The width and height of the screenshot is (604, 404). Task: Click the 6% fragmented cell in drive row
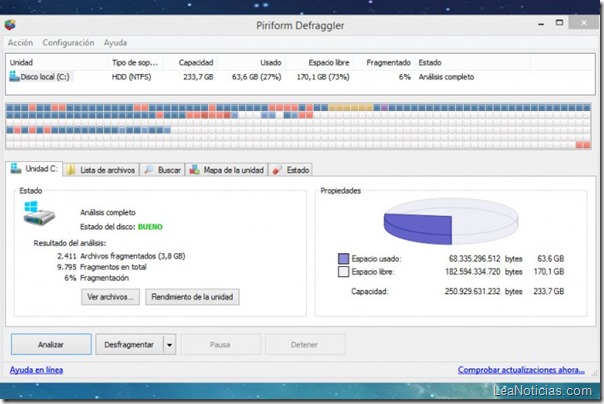[404, 77]
